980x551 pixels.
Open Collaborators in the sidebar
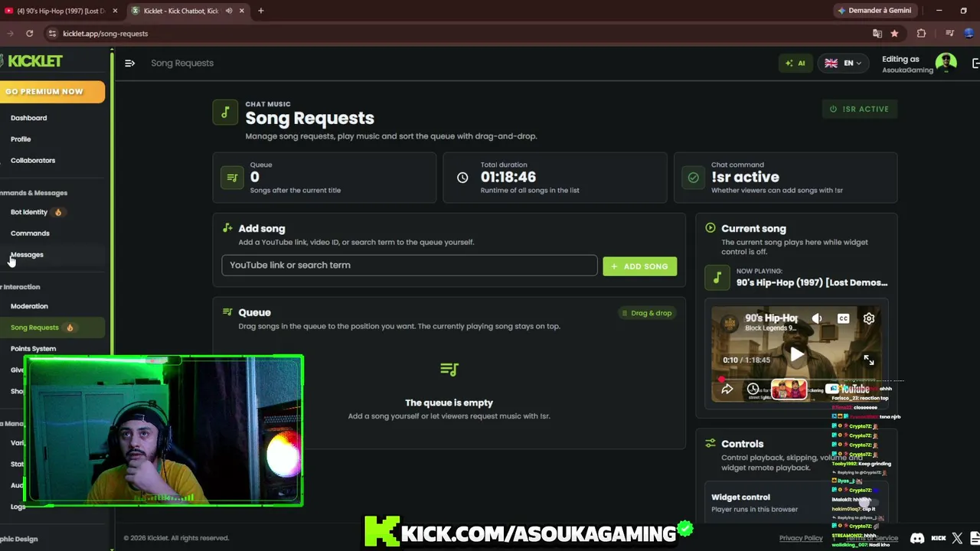coord(33,161)
